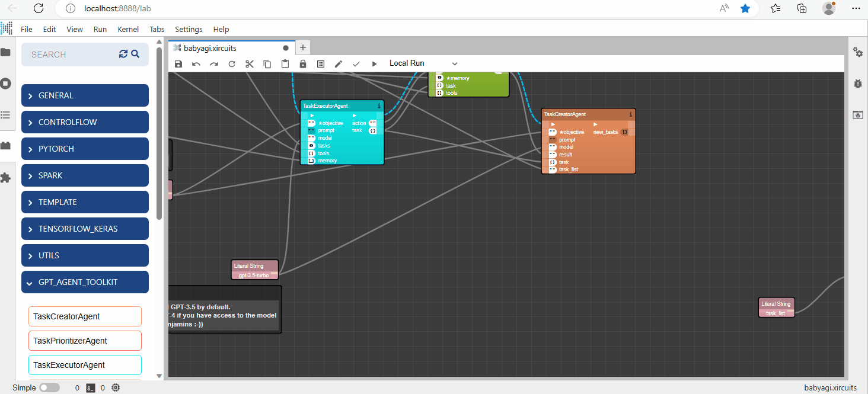Open the debugger bug icon in right sidebar
Viewport: 868px width, 394px height.
pyautogui.click(x=858, y=84)
